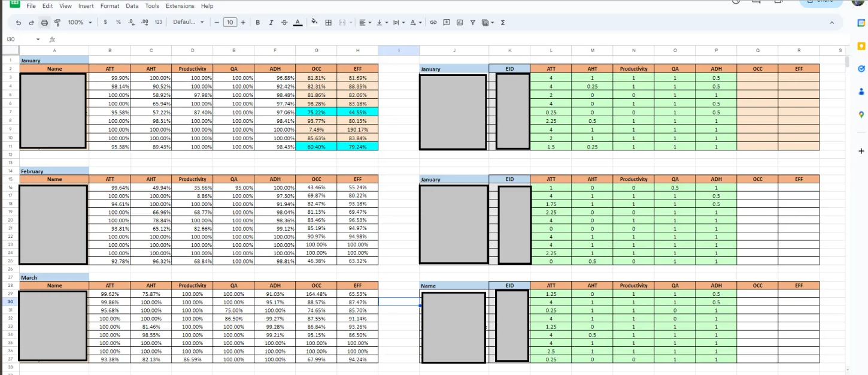Select the cyan cell showing 44.55%
The width and height of the screenshot is (868, 375).
click(357, 112)
